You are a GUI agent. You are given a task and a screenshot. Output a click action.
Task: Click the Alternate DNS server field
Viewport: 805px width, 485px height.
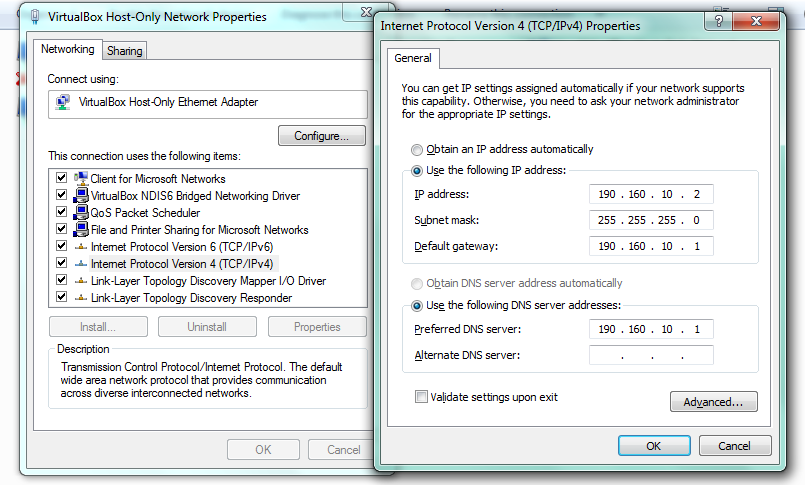click(651, 355)
